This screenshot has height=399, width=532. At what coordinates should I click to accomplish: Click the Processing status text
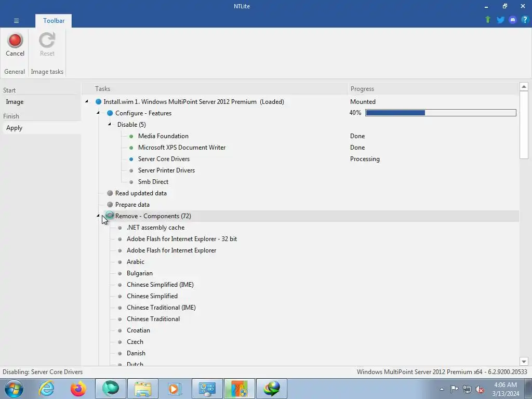point(365,159)
